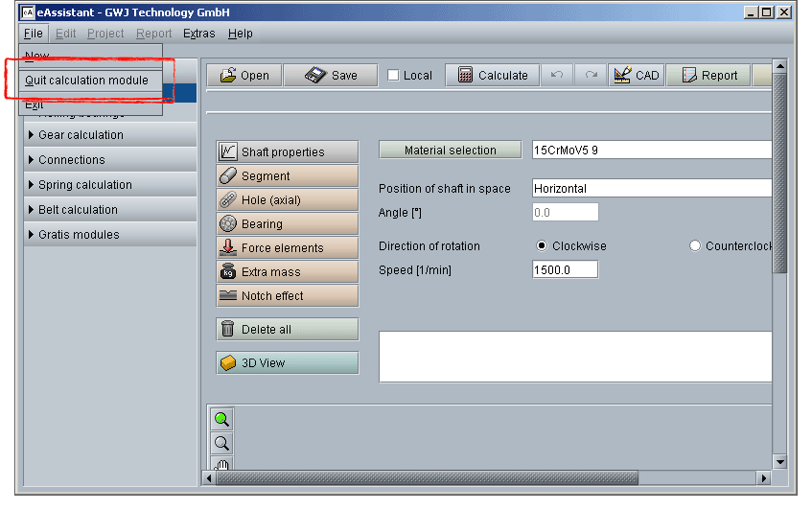The height and width of the screenshot is (510, 812).
Task: Click the Speed input field
Action: (x=565, y=270)
